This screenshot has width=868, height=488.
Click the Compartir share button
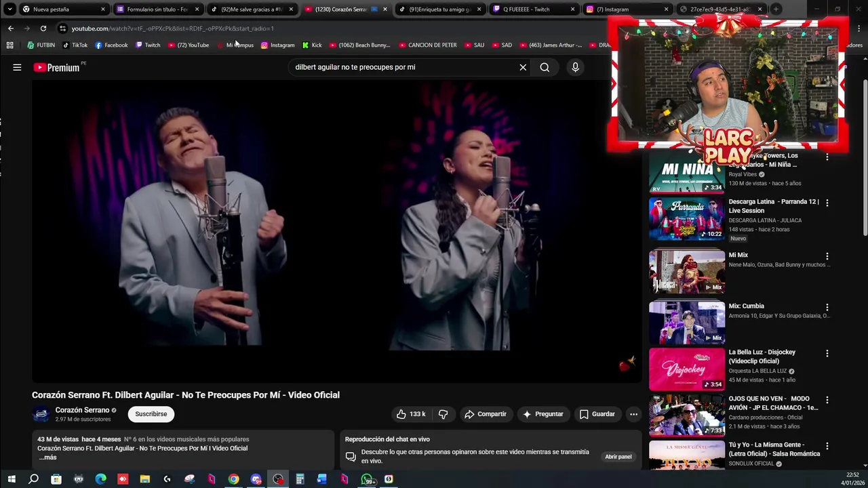coord(486,414)
